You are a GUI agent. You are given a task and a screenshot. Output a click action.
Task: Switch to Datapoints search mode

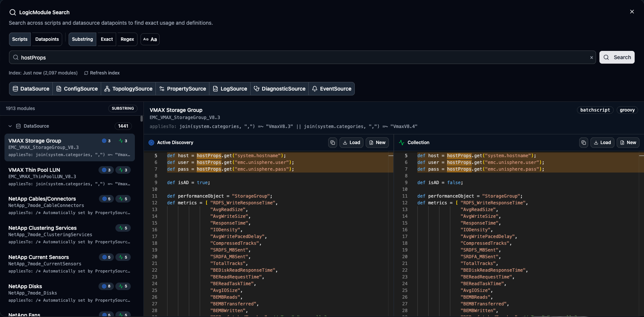click(47, 39)
